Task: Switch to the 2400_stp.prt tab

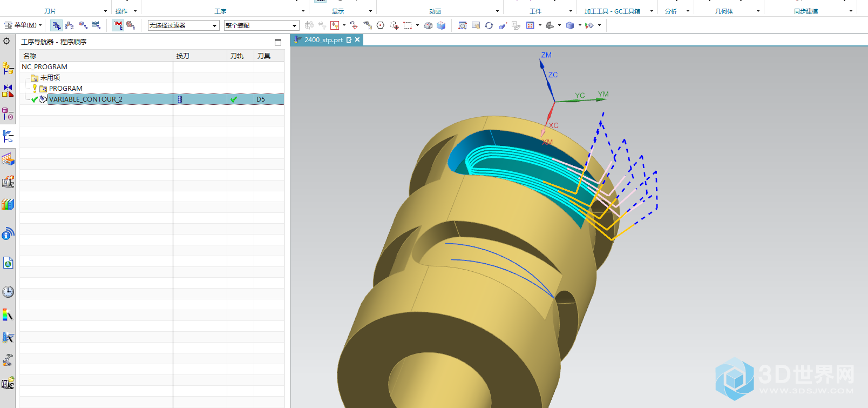Action: pyautogui.click(x=323, y=40)
